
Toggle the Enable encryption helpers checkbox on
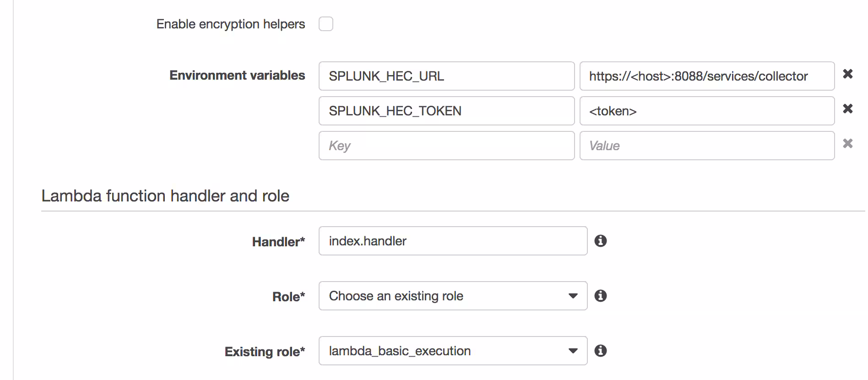326,24
